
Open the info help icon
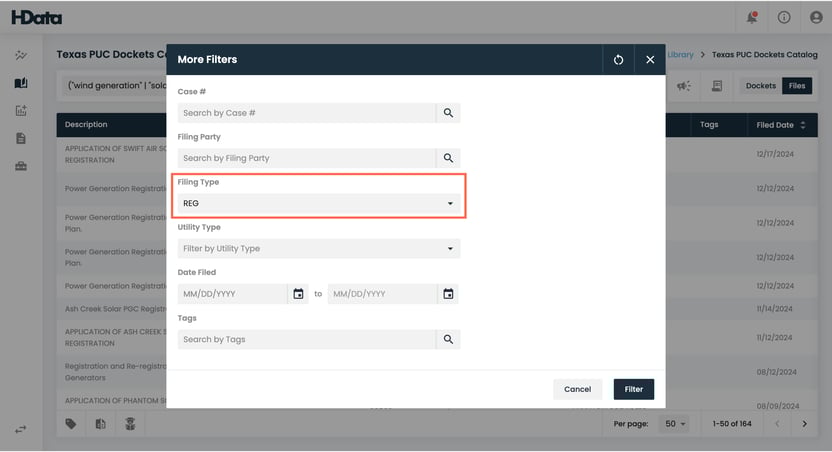pos(784,18)
